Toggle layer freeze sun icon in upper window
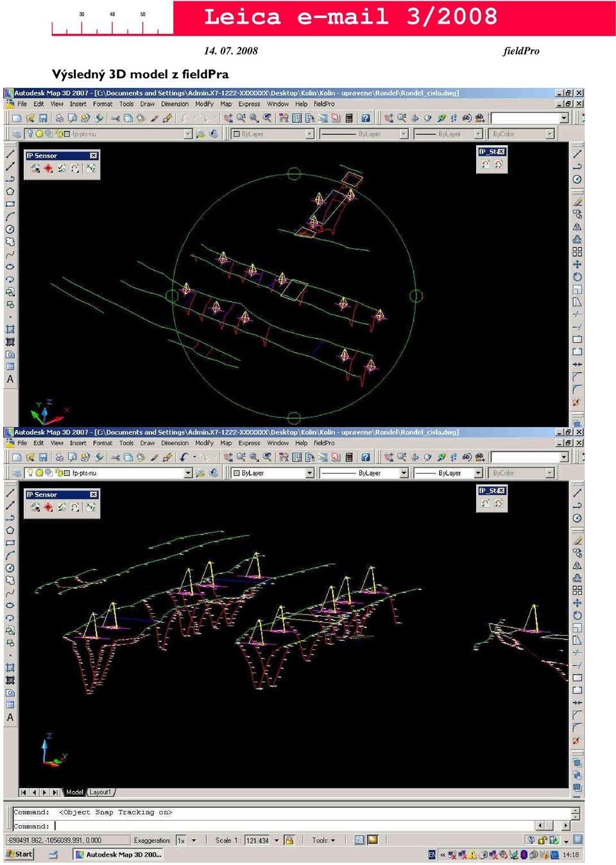The width and height of the screenshot is (616, 865). [x=39, y=134]
